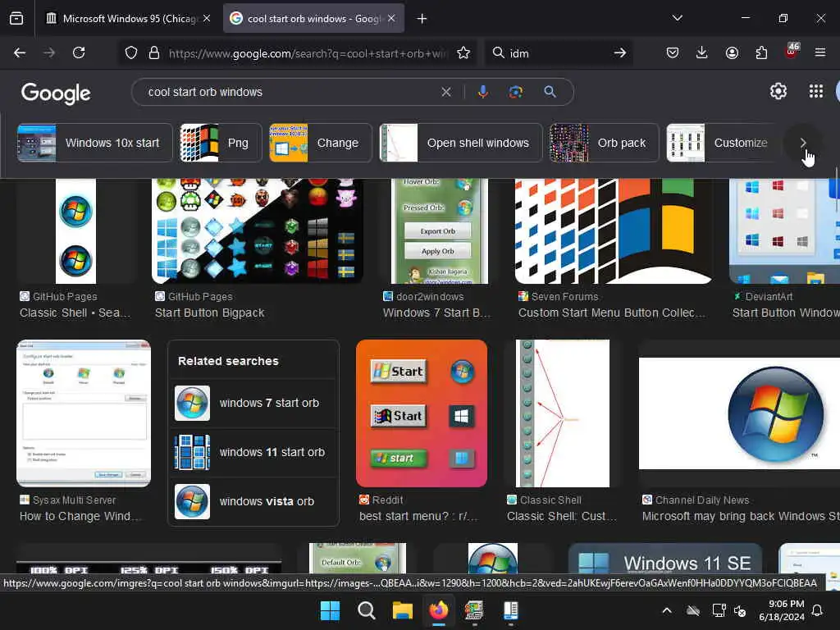This screenshot has height=630, width=840.
Task: Open the Windows Start button
Action: (330, 610)
